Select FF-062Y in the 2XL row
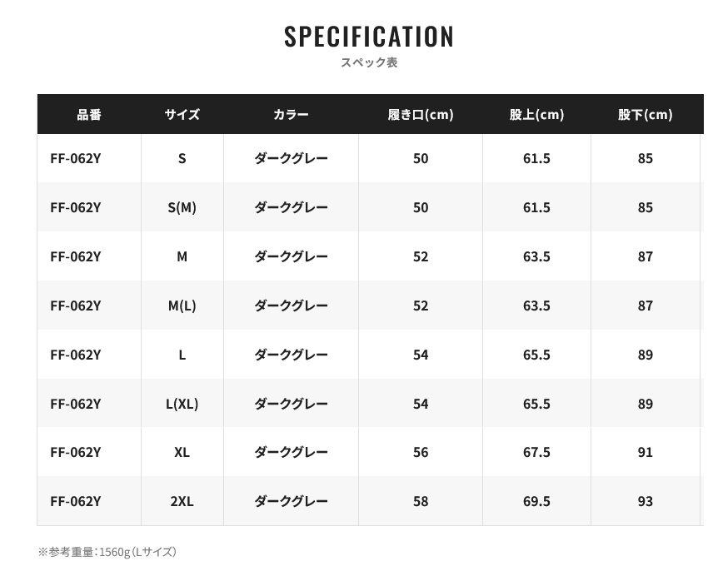Screen dimensions: 728x576 [x=76, y=501]
